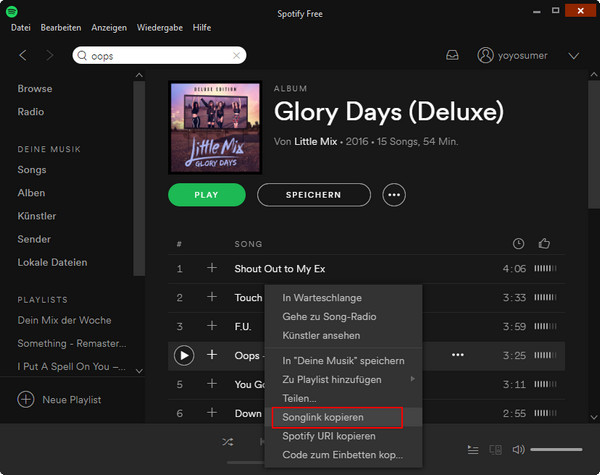Mute using the speaker icon
Screen dimensions: 600x475
click(518, 450)
